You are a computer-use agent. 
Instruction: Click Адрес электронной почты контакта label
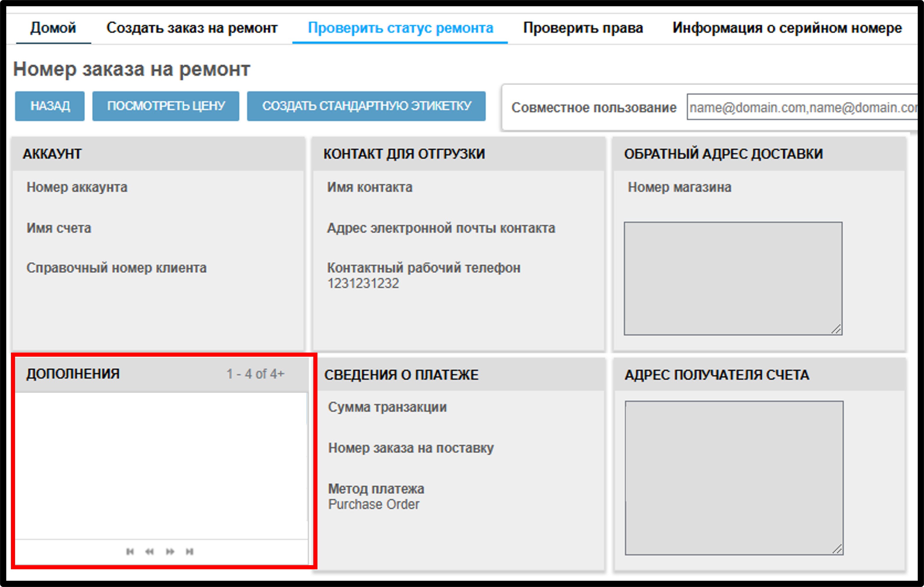441,228
